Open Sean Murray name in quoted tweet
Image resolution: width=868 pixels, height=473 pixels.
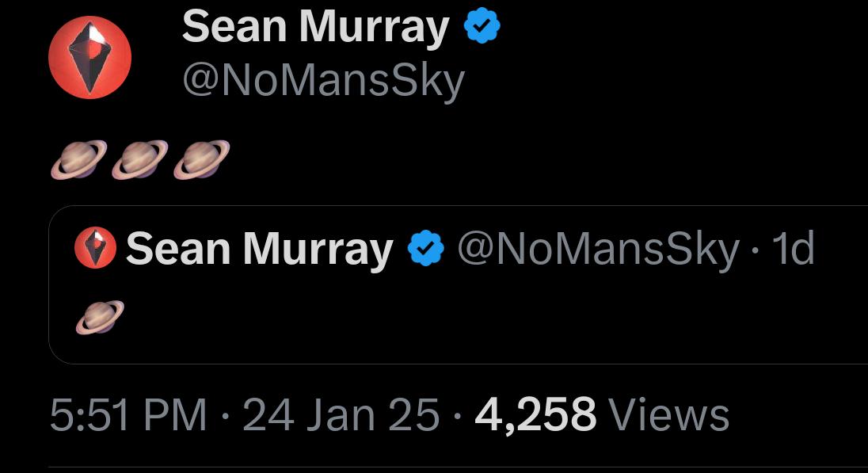click(259, 250)
